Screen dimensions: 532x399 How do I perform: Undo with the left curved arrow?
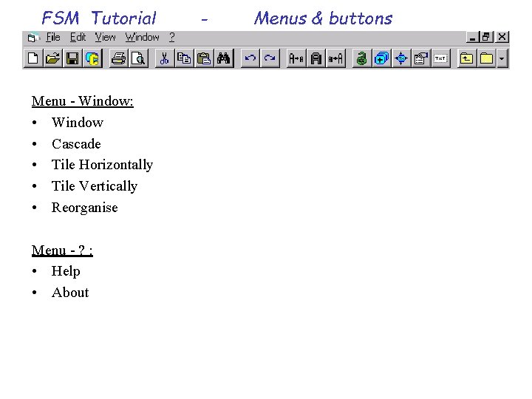(250, 58)
